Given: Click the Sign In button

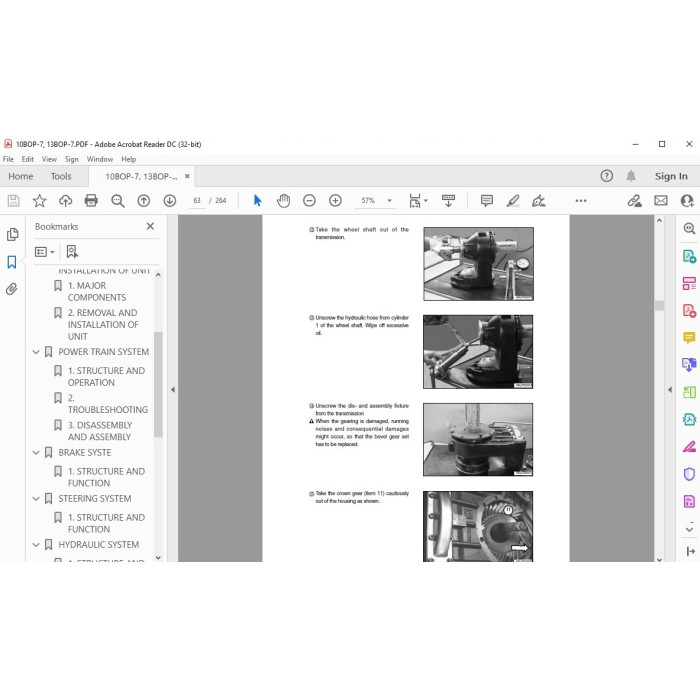Looking at the screenshot, I should pos(671,176).
